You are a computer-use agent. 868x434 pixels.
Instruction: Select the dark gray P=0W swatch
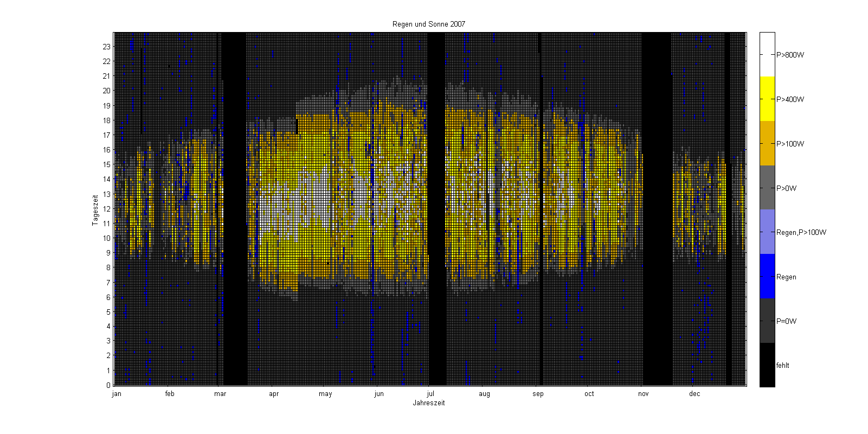click(767, 321)
